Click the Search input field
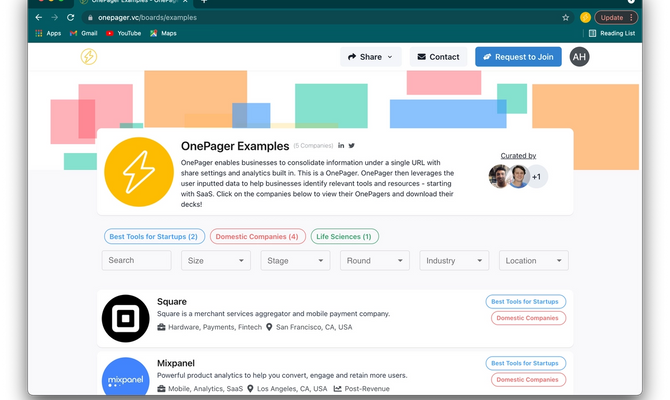This screenshot has width=670, height=400. pos(137,260)
